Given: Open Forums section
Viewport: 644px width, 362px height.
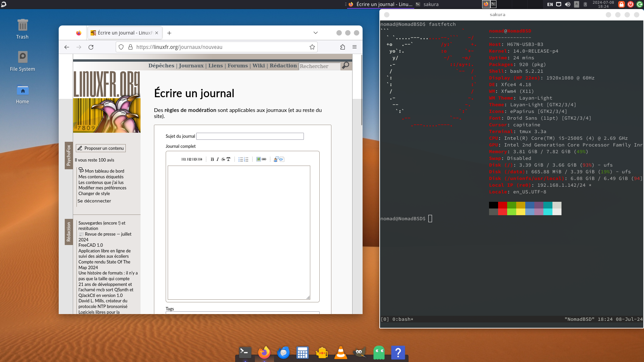Looking at the screenshot, I should (x=237, y=66).
